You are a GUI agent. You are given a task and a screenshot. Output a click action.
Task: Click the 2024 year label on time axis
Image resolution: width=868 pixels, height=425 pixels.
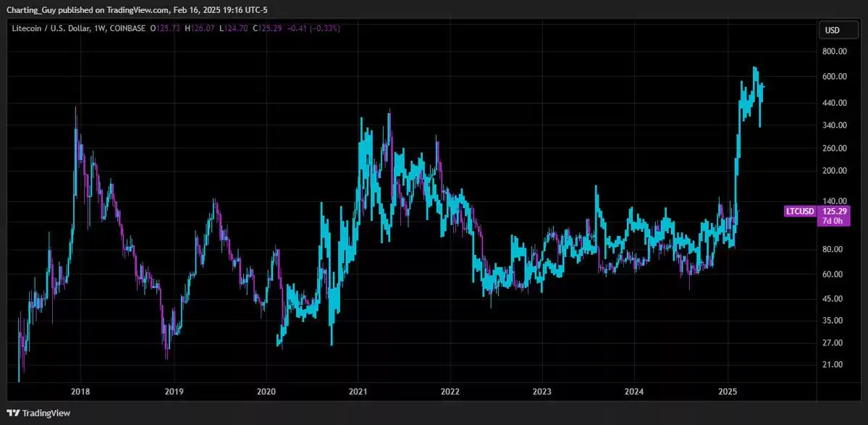[634, 391]
